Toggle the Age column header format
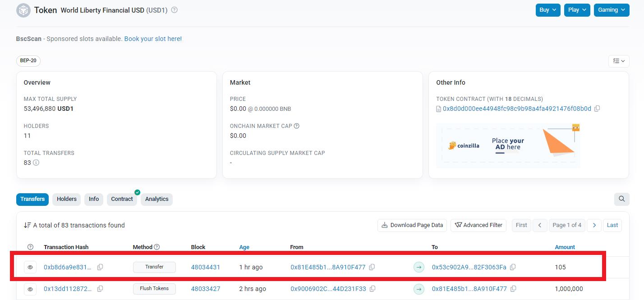This screenshot has height=300, width=644. pos(244,247)
